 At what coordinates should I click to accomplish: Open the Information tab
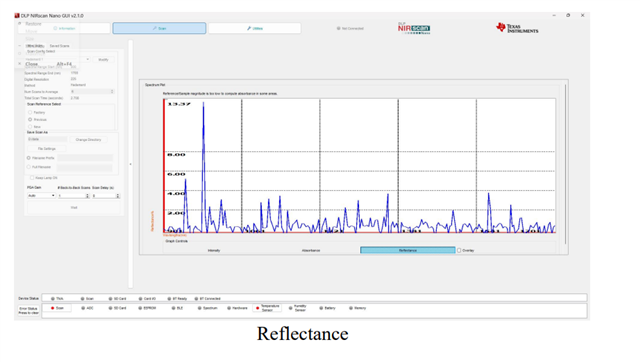(64, 28)
